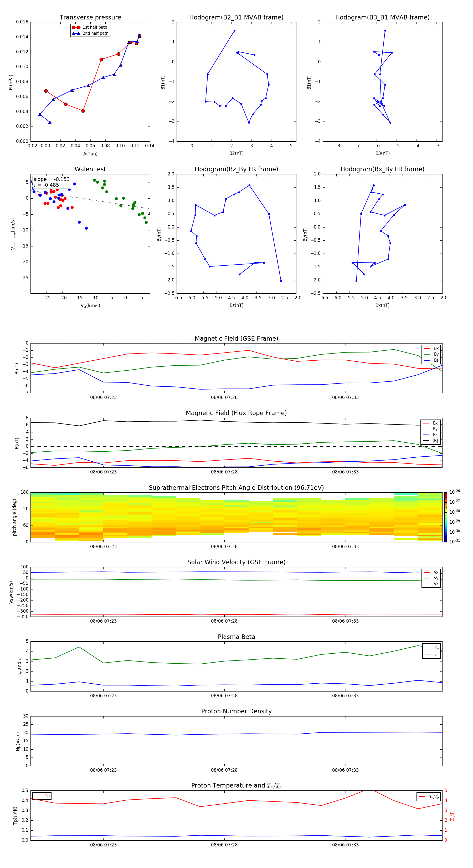
Task: Click the dashed zero line in Flux Rope plot
Action: pyautogui.click(x=236, y=446)
